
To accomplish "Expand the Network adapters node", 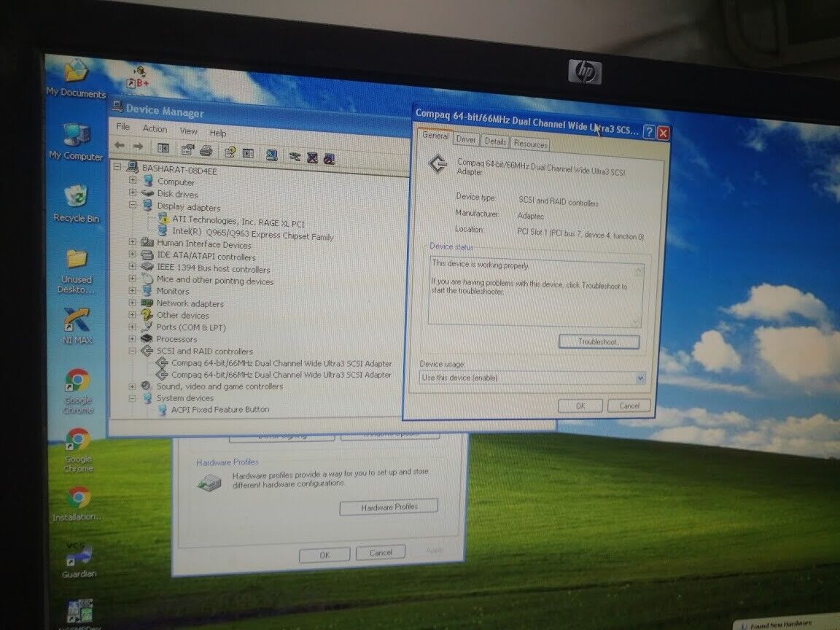I will pyautogui.click(x=132, y=302).
